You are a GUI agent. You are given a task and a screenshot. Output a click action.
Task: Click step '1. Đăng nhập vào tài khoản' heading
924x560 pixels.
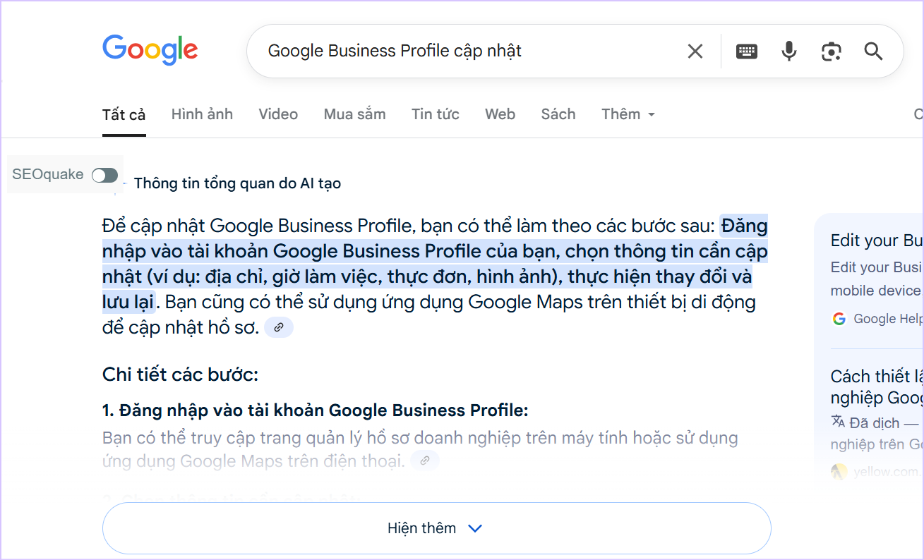(x=316, y=410)
